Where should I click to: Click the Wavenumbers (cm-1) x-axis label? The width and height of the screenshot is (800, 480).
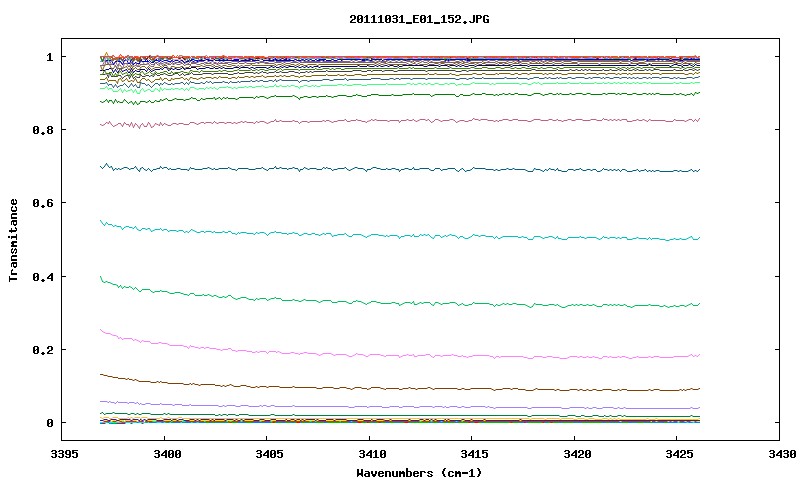(x=419, y=473)
